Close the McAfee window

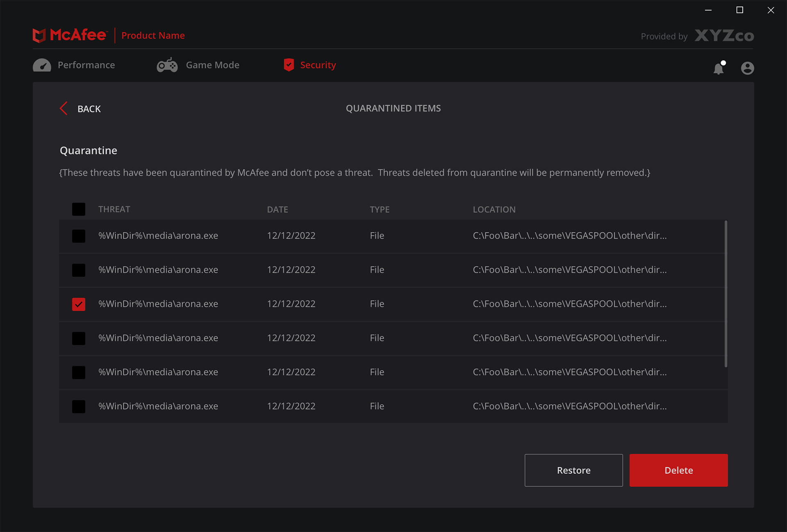coord(771,10)
